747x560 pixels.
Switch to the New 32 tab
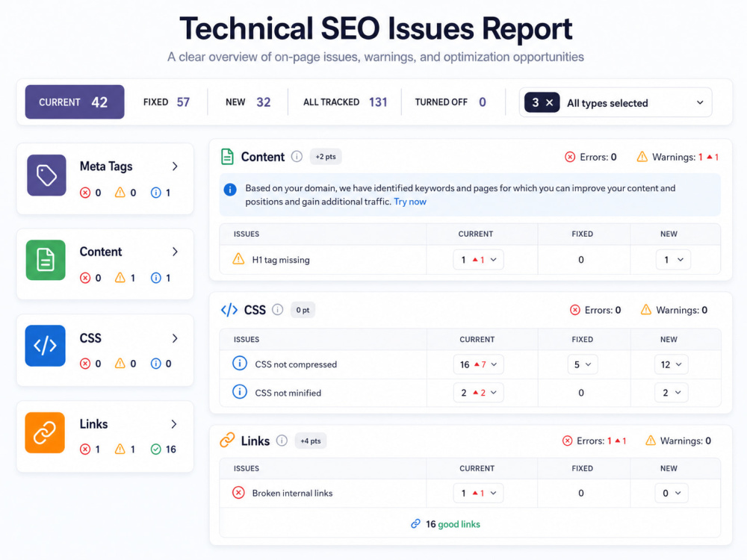tap(248, 102)
